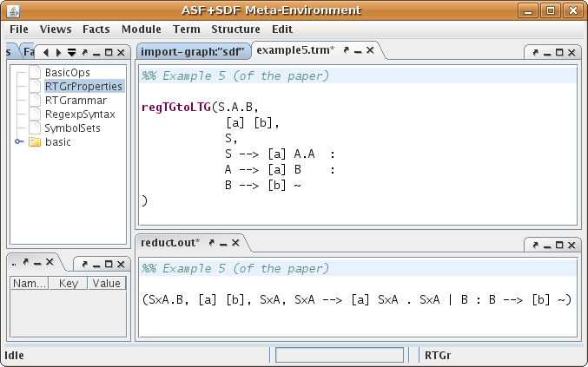The width and height of the screenshot is (588, 367).
Task: Select BasicOps module in tree
Action: pos(68,73)
